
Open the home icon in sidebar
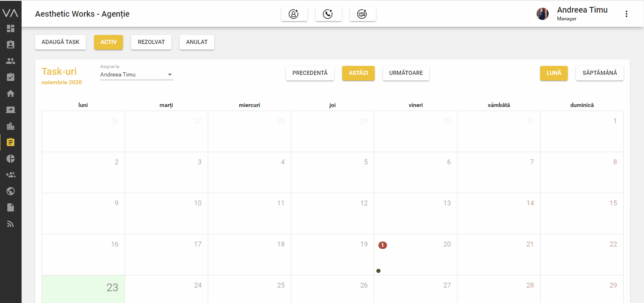pos(11,94)
